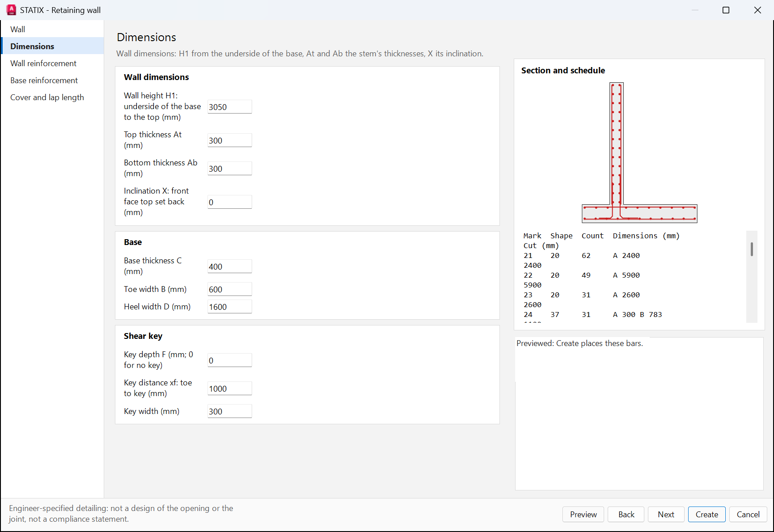Focus the Heel width D input
This screenshot has width=774, height=532.
point(230,307)
